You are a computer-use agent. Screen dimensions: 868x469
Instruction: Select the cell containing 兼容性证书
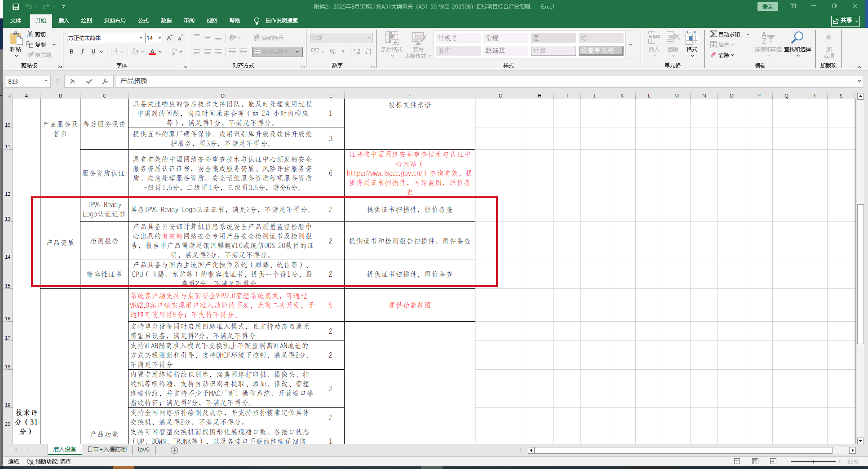[104, 274]
